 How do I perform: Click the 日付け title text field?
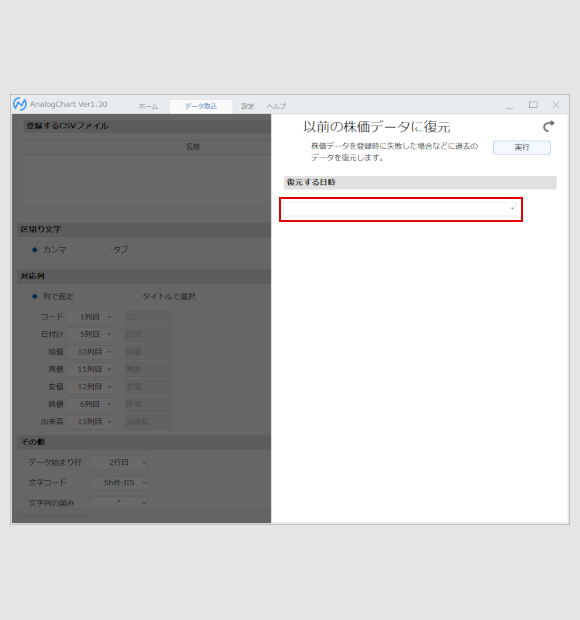(148, 335)
